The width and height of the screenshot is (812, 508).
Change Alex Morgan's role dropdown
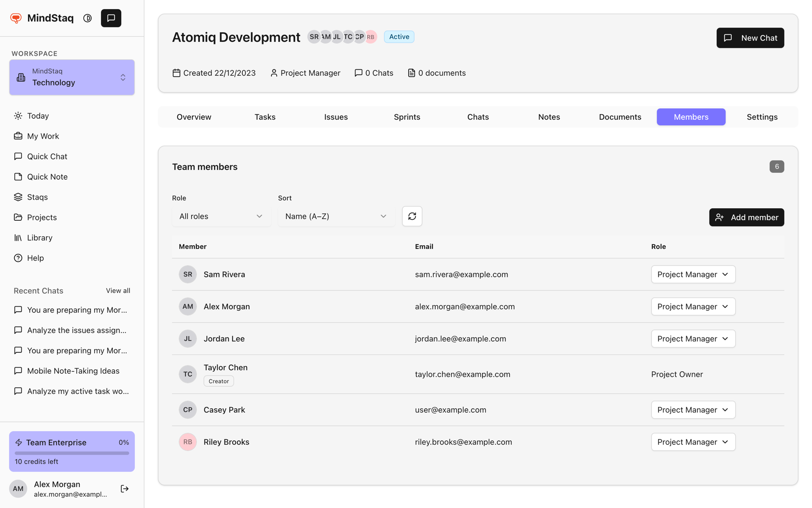[x=693, y=306]
